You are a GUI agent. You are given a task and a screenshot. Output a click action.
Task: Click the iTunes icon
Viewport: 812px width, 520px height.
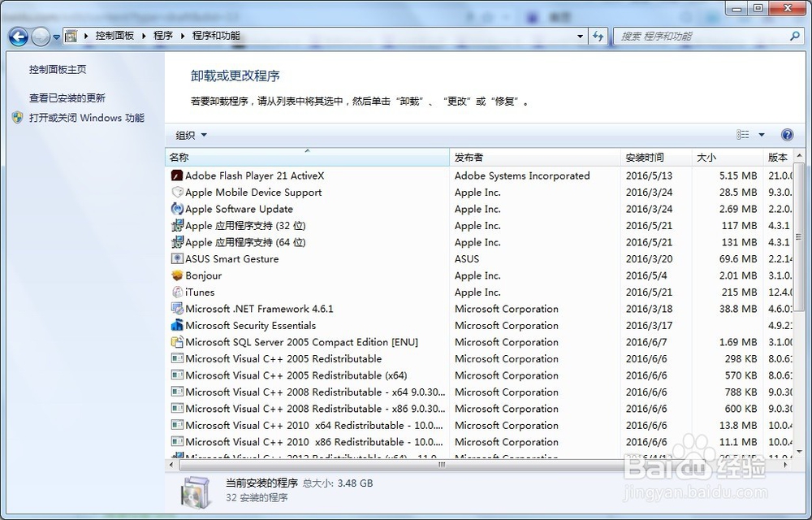pyautogui.click(x=177, y=292)
